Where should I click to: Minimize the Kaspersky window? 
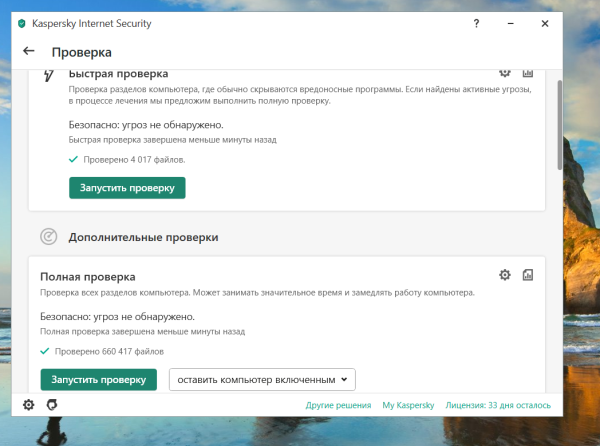[x=510, y=24]
